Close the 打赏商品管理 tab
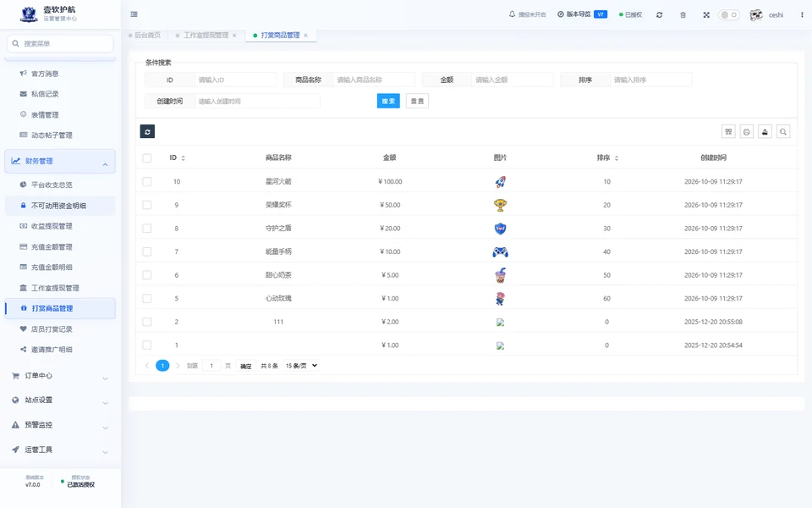Viewport: 812px width, 508px height. (305, 36)
